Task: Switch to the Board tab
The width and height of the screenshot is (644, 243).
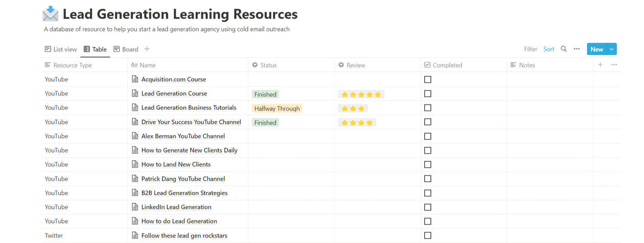Action: [x=126, y=50]
